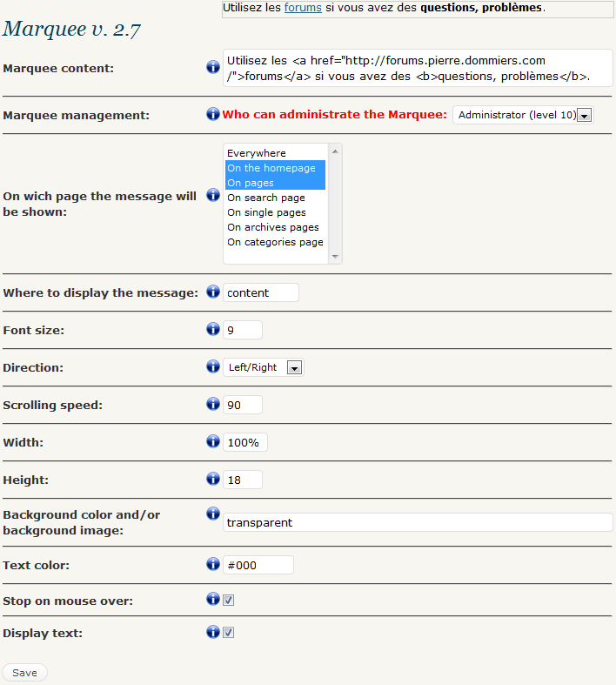This screenshot has height=685, width=616.
Task: Select On categories page list option
Action: [x=275, y=242]
